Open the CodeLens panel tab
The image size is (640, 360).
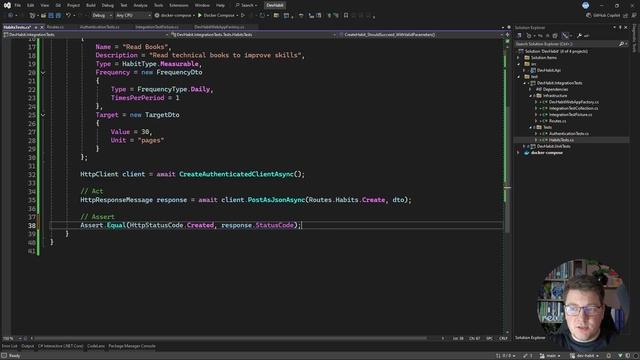pos(96,346)
